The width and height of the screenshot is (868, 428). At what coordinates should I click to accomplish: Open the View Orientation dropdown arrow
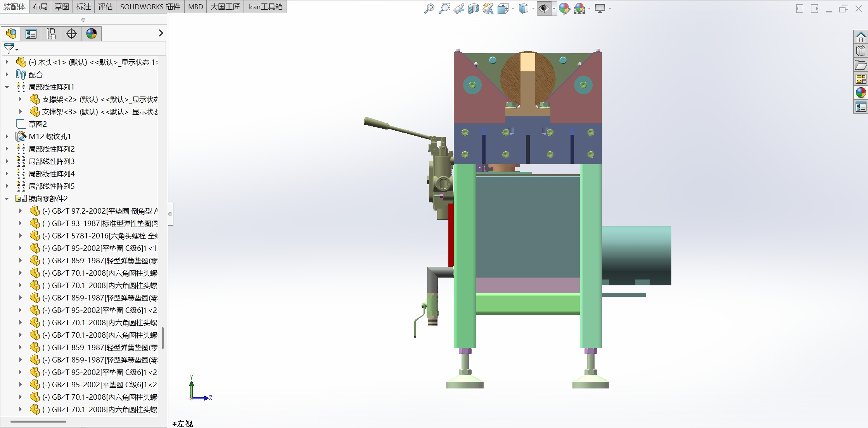click(x=513, y=9)
